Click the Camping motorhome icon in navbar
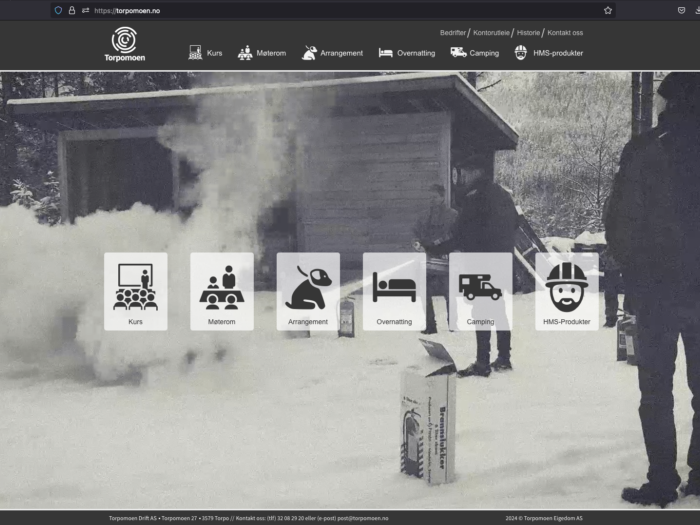This screenshot has height=525, width=700. point(458,53)
